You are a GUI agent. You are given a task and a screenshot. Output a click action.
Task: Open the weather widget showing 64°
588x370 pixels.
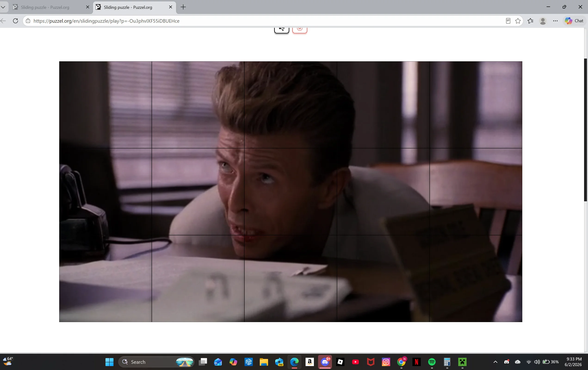tap(8, 361)
